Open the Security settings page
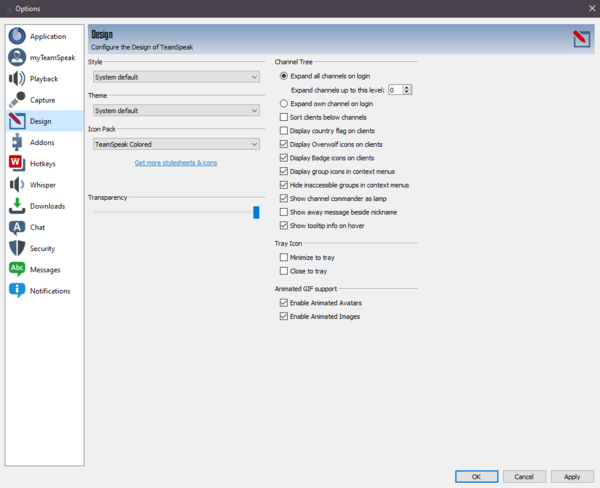Viewport: 600px width, 488px height. (x=42, y=249)
